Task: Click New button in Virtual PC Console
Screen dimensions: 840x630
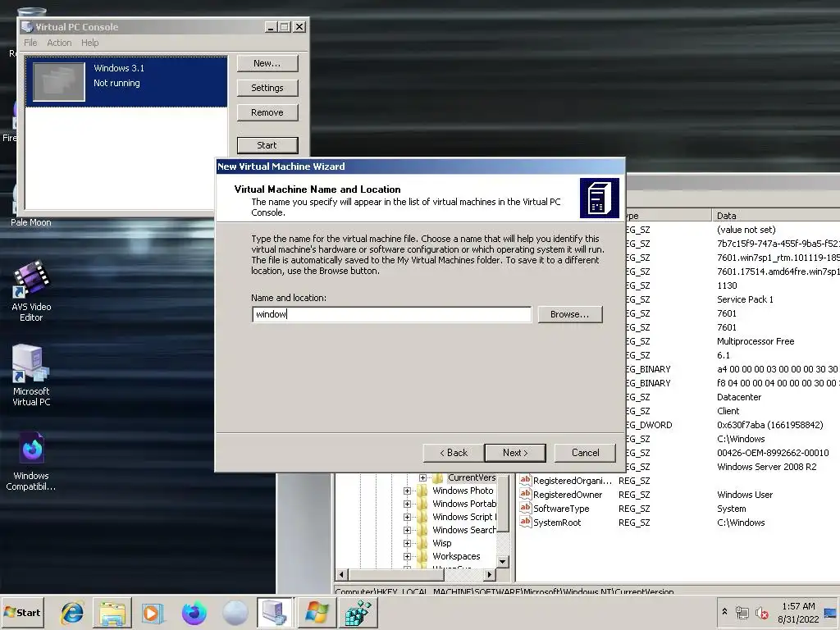Action: pyautogui.click(x=267, y=63)
